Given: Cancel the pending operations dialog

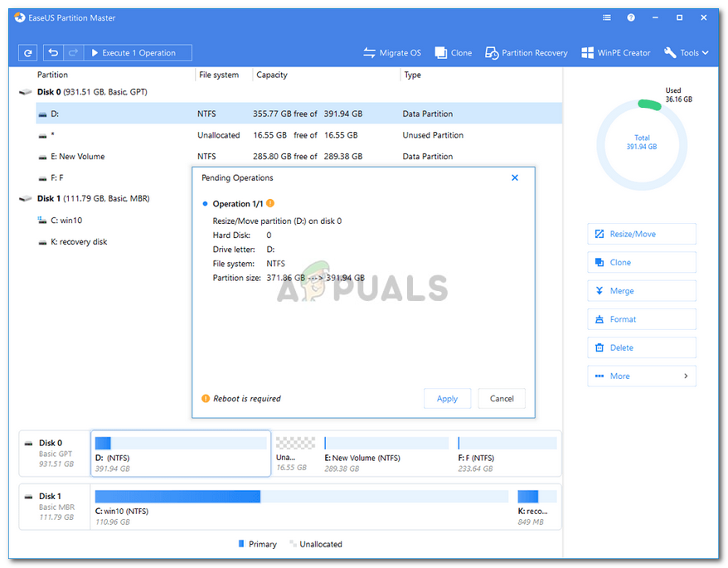Looking at the screenshot, I should coord(502,399).
